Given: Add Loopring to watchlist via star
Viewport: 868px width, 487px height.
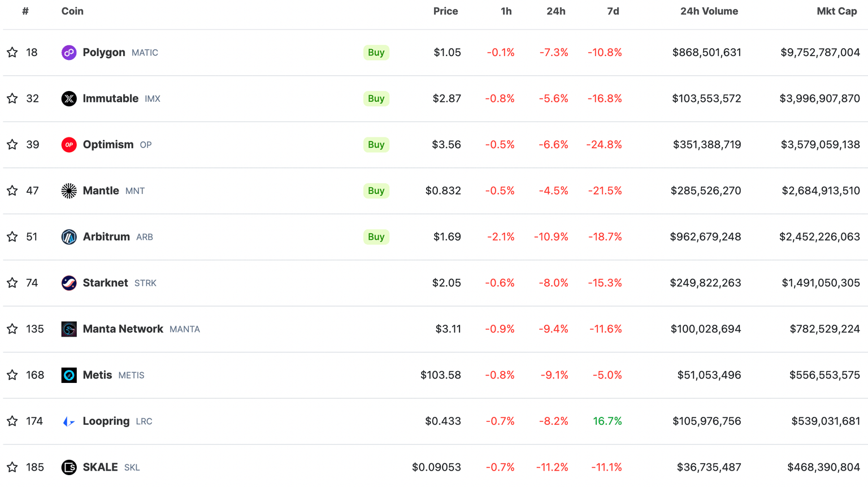Looking at the screenshot, I should point(12,421).
